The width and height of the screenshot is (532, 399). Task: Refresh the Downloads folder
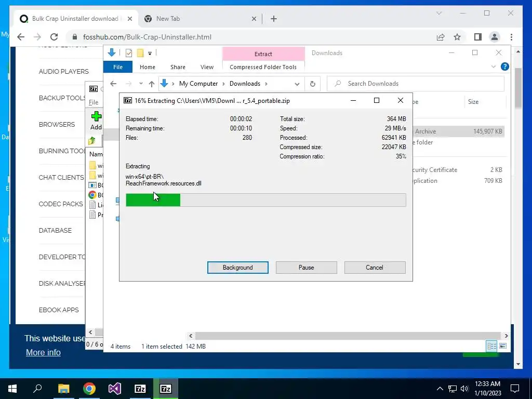click(312, 84)
